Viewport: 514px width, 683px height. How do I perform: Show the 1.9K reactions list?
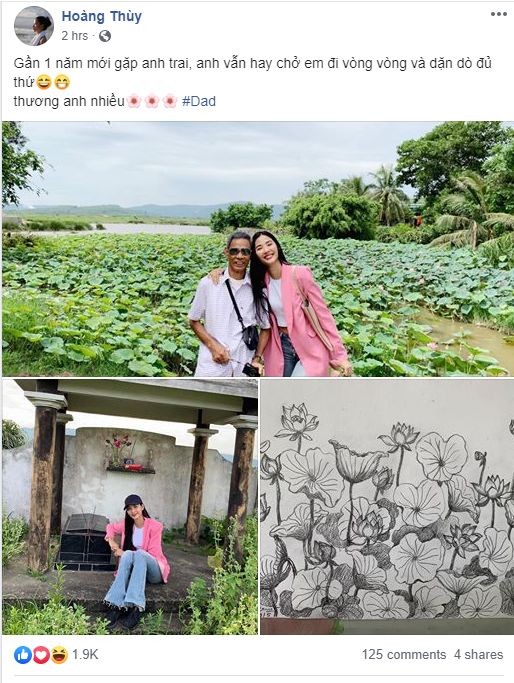[x=85, y=654]
